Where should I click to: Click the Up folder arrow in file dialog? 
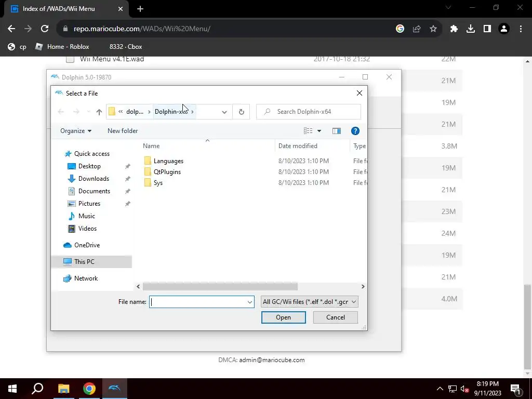(x=99, y=112)
